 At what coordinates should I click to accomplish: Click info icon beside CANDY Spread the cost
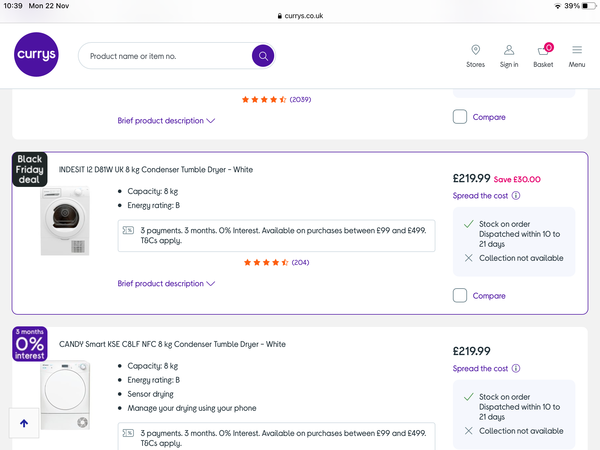(516, 368)
